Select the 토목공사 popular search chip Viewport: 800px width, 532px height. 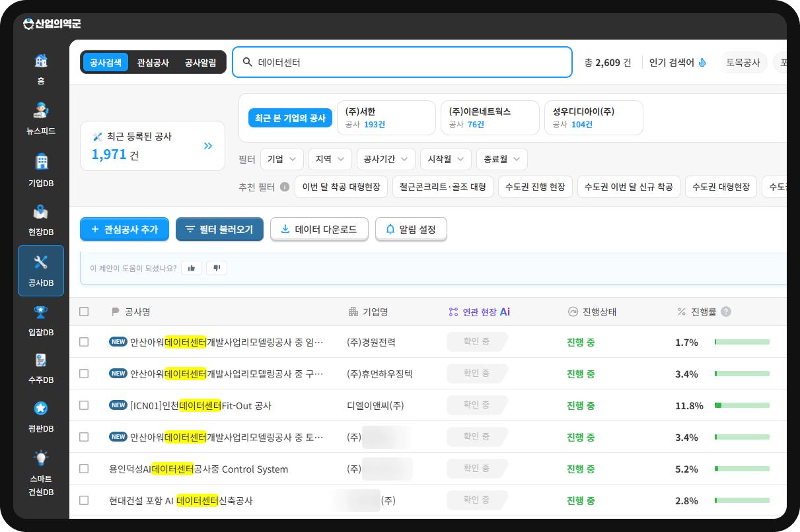(x=743, y=63)
